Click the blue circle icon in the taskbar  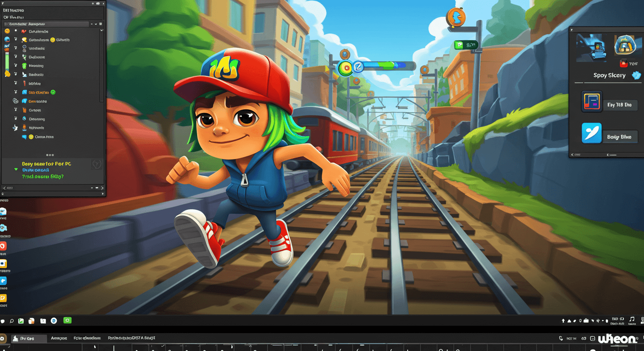pyautogui.click(x=54, y=321)
